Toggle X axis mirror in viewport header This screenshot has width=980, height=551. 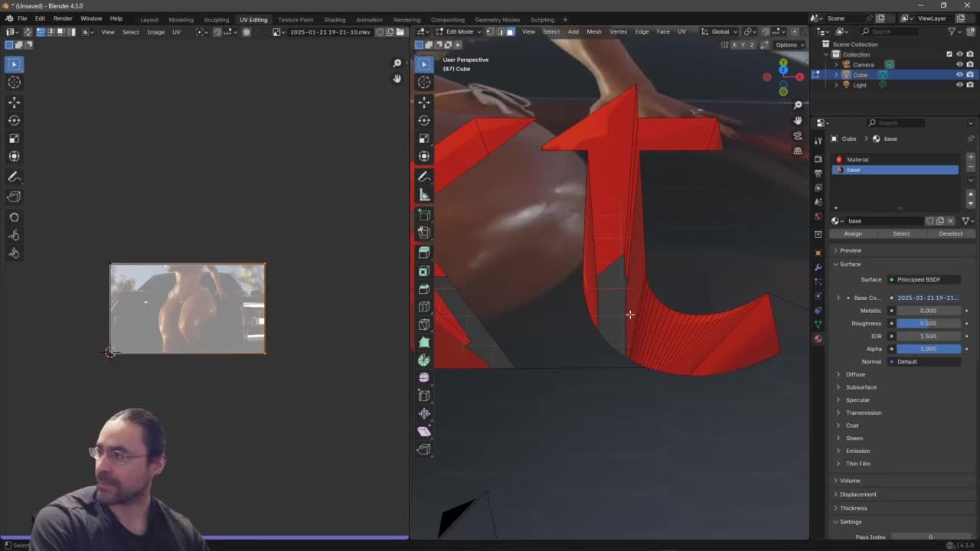[733, 44]
